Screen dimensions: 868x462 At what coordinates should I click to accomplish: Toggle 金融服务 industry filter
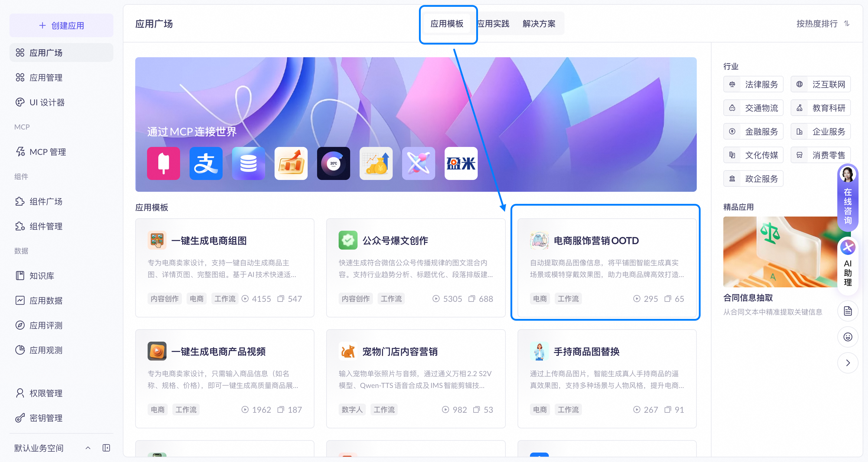pos(753,131)
